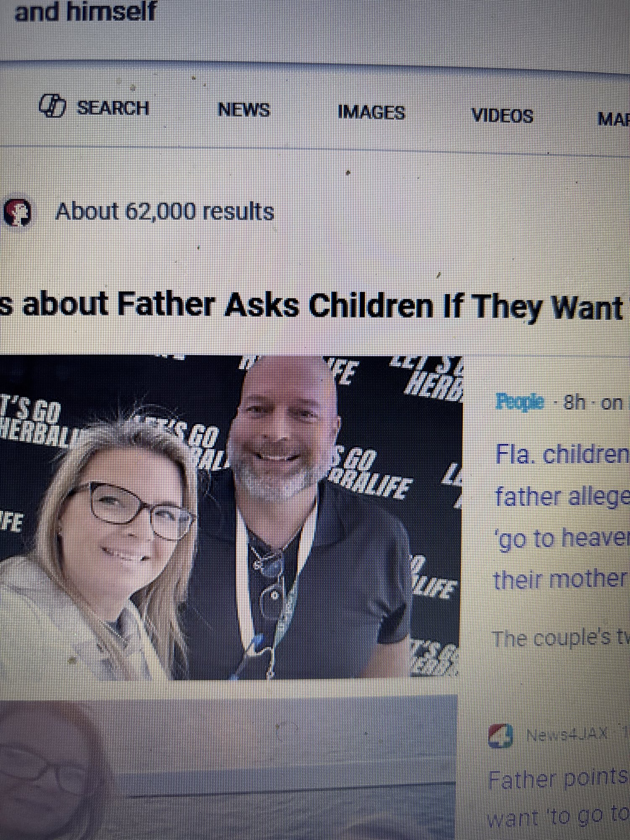Viewport: 630px width, 840px height.
Task: Switch to the NEWS tab
Action: click(244, 110)
